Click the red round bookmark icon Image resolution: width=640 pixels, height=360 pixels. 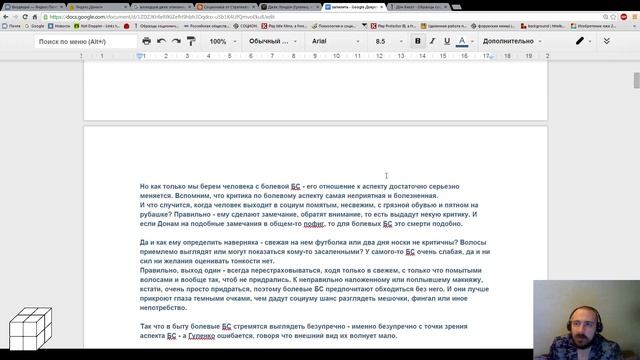coord(127,26)
